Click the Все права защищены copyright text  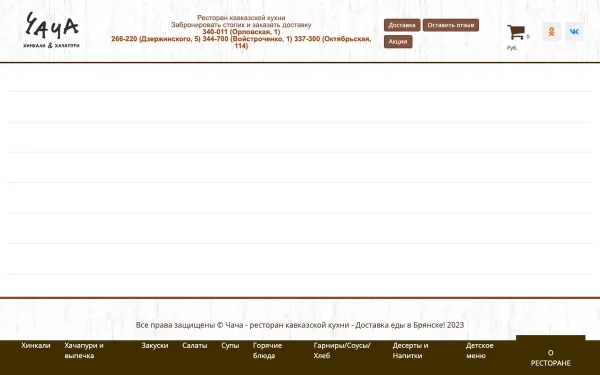pyautogui.click(x=300, y=325)
